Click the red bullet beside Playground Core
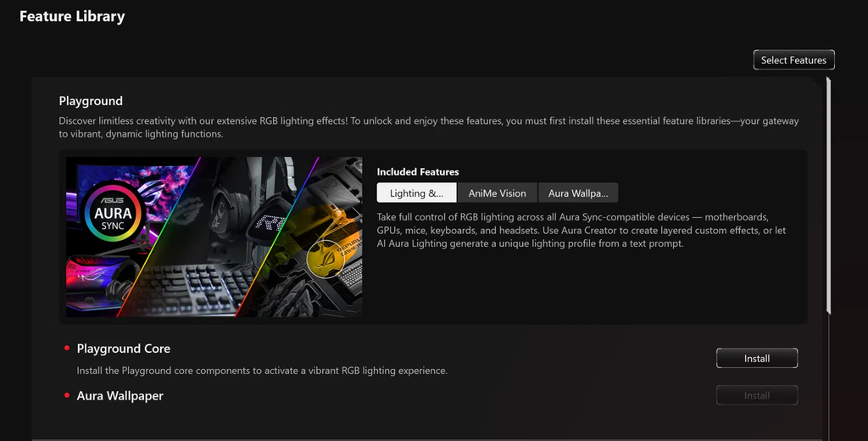This screenshot has height=441, width=868. pos(67,348)
